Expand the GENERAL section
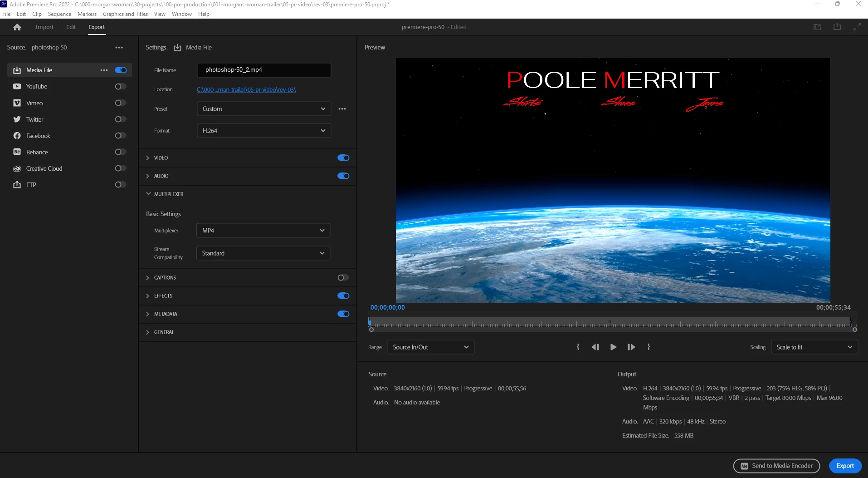This screenshot has height=478, width=868. pyautogui.click(x=148, y=332)
